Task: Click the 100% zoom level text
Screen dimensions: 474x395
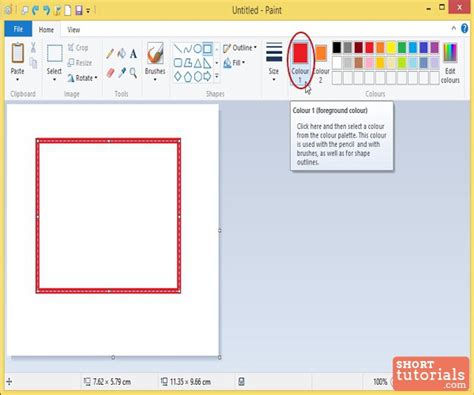Action: 380,382
